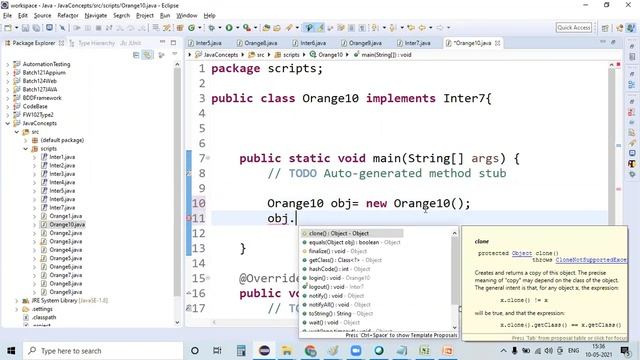Click the Last Edit Location icon
The image size is (640, 360).
click(x=411, y=28)
